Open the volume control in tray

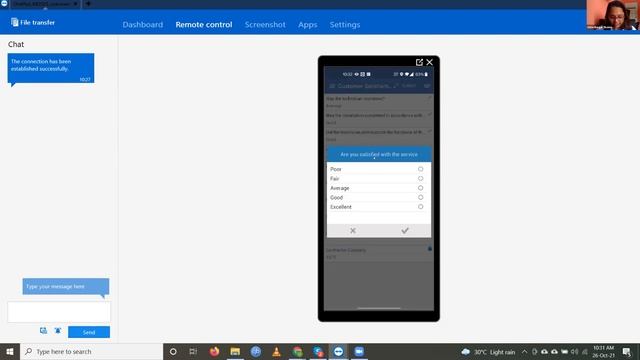[x=575, y=352]
